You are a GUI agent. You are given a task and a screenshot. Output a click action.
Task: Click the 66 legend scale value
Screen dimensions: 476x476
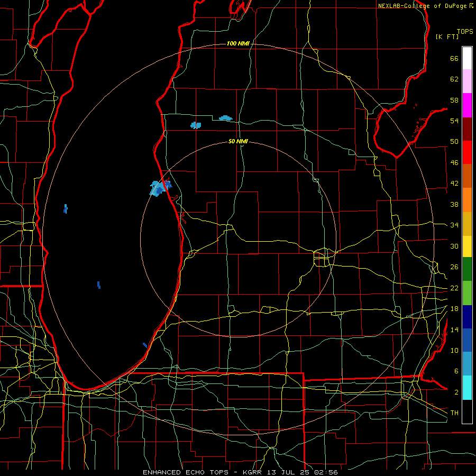click(454, 58)
